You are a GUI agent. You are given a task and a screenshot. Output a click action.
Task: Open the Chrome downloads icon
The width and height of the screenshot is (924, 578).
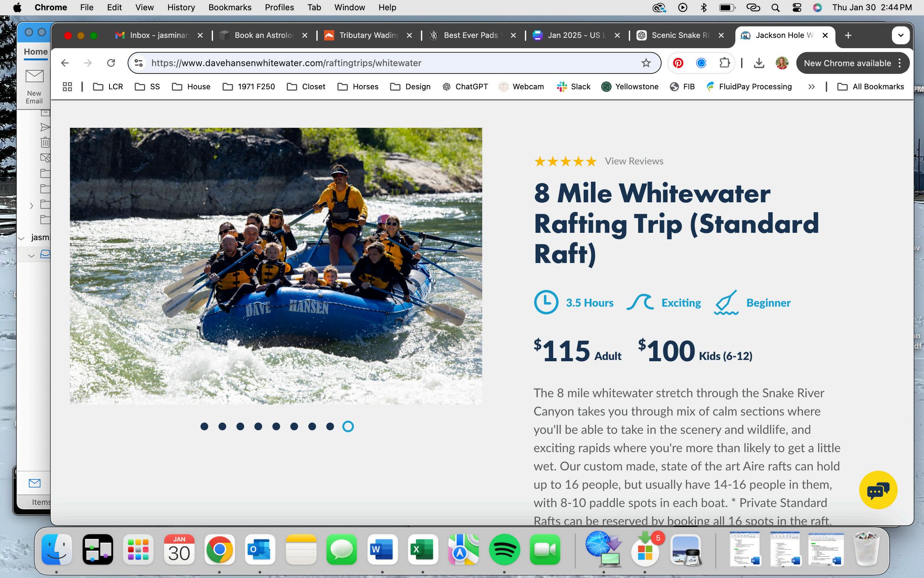(759, 63)
